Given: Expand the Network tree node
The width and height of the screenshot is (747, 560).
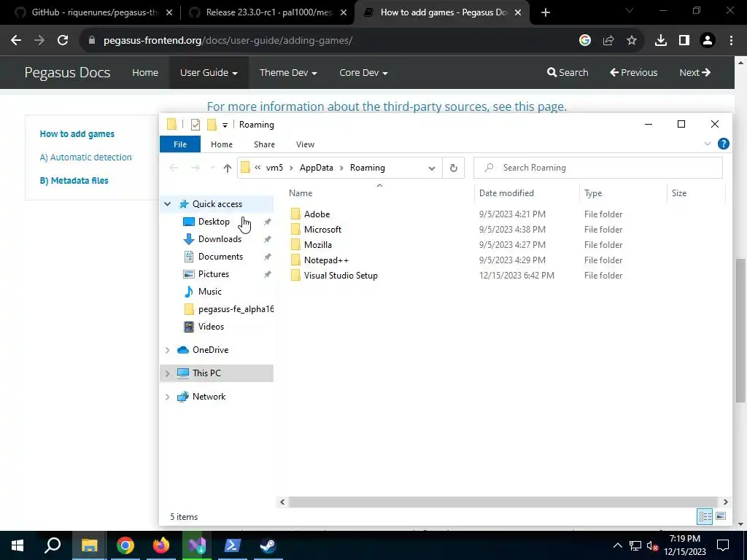Looking at the screenshot, I should (168, 397).
